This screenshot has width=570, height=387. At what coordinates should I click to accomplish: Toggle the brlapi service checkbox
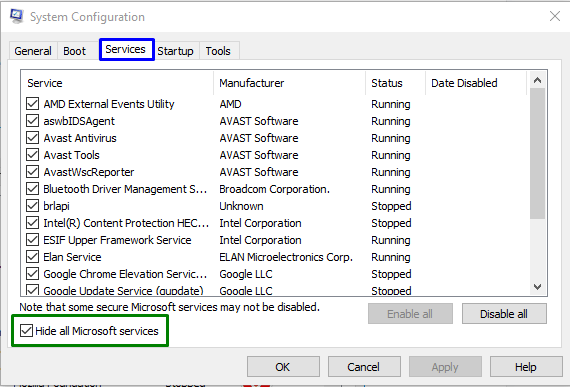32,206
